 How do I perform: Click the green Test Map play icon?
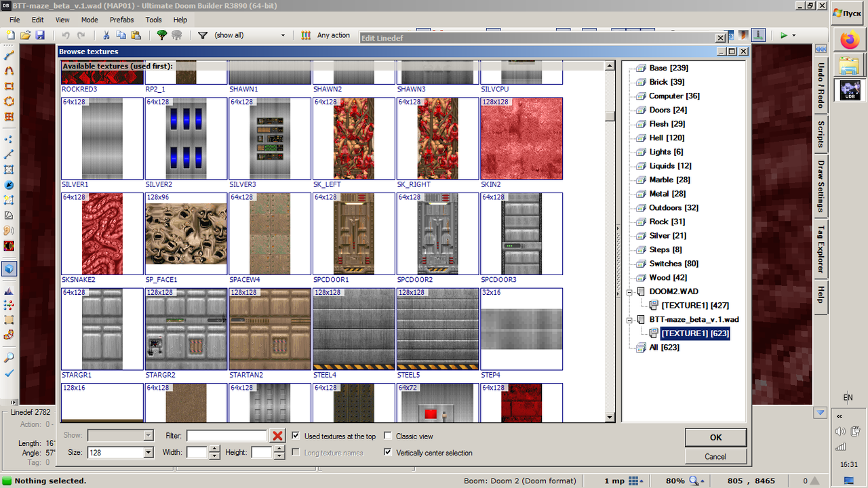click(x=783, y=35)
